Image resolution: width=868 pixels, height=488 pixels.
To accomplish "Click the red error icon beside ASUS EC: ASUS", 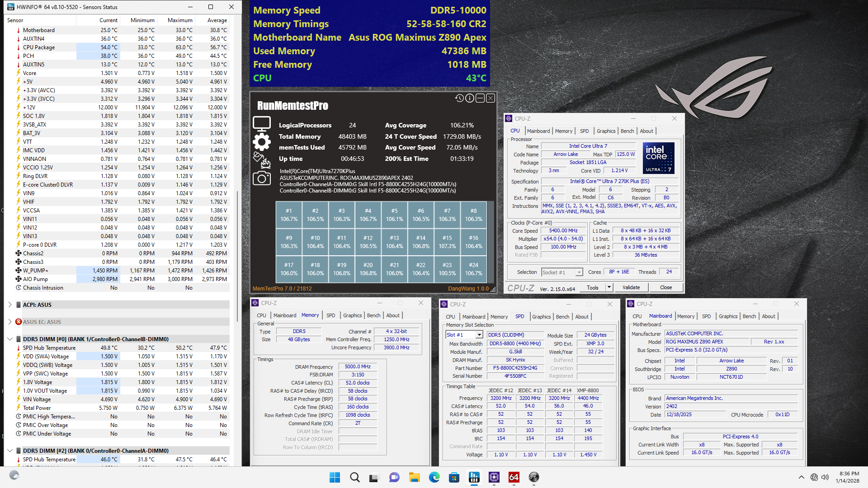I will click(18, 322).
